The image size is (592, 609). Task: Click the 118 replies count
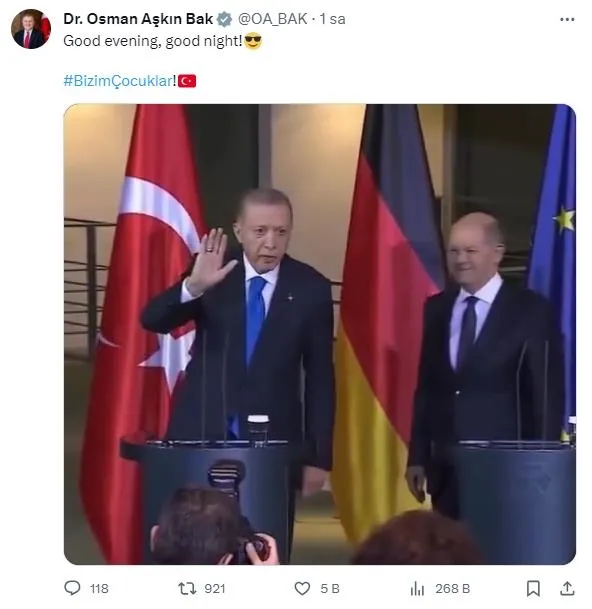tap(99, 588)
